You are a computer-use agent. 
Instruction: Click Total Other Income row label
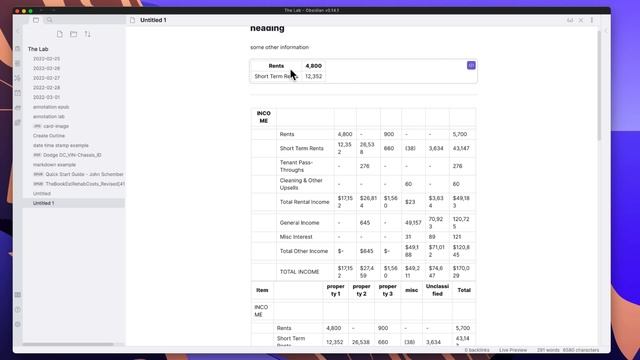point(304,251)
